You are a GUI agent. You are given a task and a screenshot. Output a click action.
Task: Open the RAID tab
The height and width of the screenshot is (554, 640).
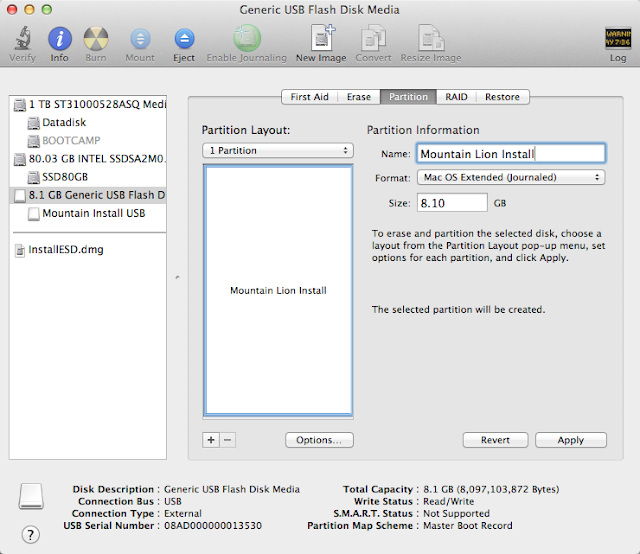click(x=456, y=97)
